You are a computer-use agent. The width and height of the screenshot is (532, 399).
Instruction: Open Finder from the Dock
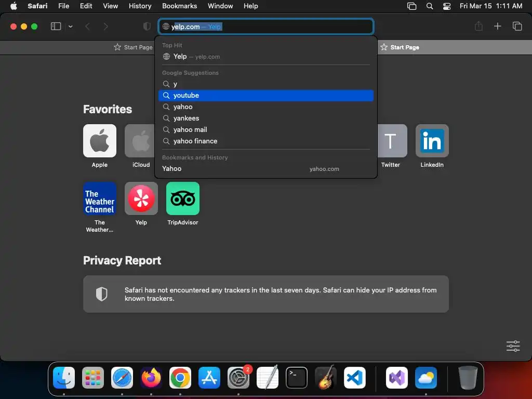[64, 378]
